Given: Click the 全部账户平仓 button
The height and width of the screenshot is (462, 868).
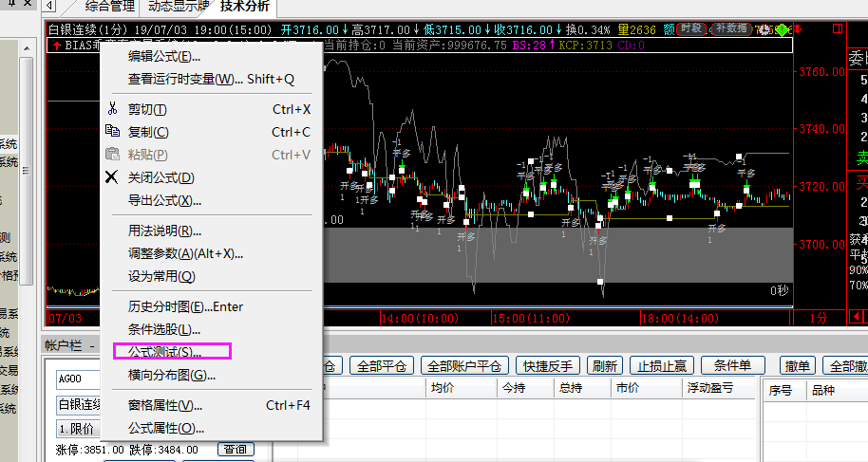Looking at the screenshot, I should pyautogui.click(x=463, y=366).
